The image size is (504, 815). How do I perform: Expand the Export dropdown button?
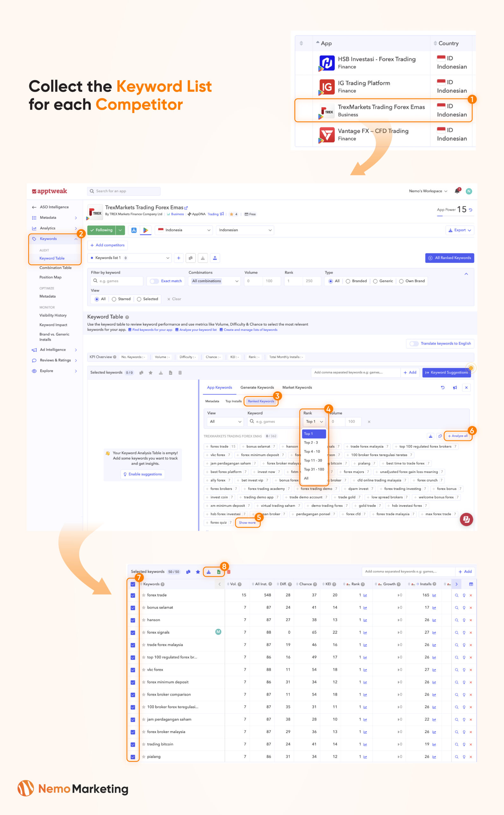[460, 230]
